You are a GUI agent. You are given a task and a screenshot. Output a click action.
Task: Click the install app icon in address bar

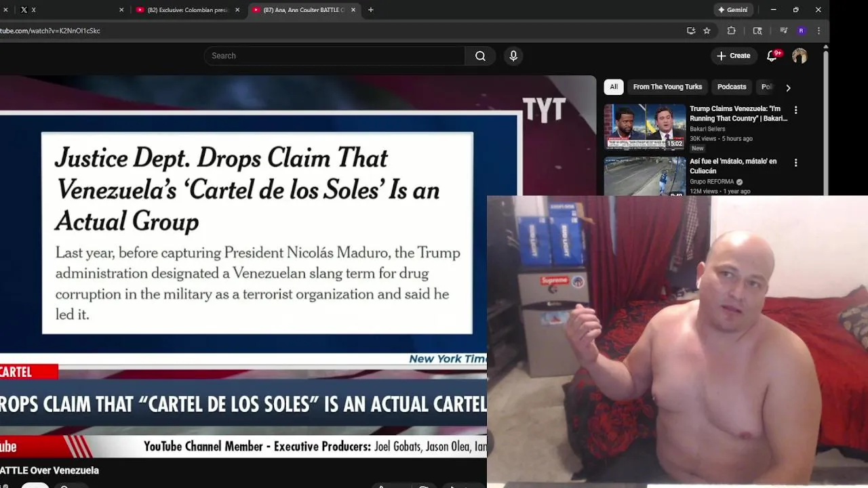point(690,30)
